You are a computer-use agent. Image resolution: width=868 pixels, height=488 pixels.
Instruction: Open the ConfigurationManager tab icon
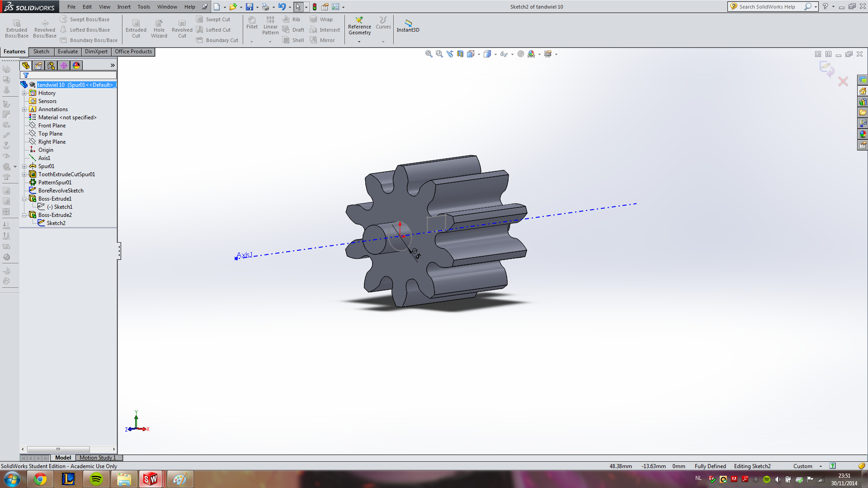[51, 66]
